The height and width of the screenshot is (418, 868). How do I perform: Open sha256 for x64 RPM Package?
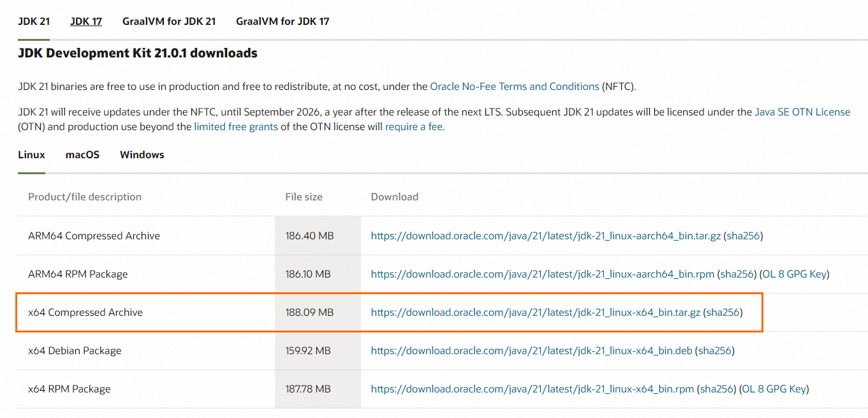(x=717, y=389)
